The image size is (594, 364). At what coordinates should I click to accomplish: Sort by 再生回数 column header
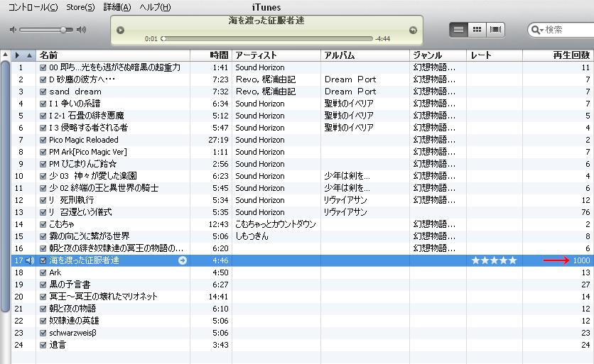tap(558, 55)
